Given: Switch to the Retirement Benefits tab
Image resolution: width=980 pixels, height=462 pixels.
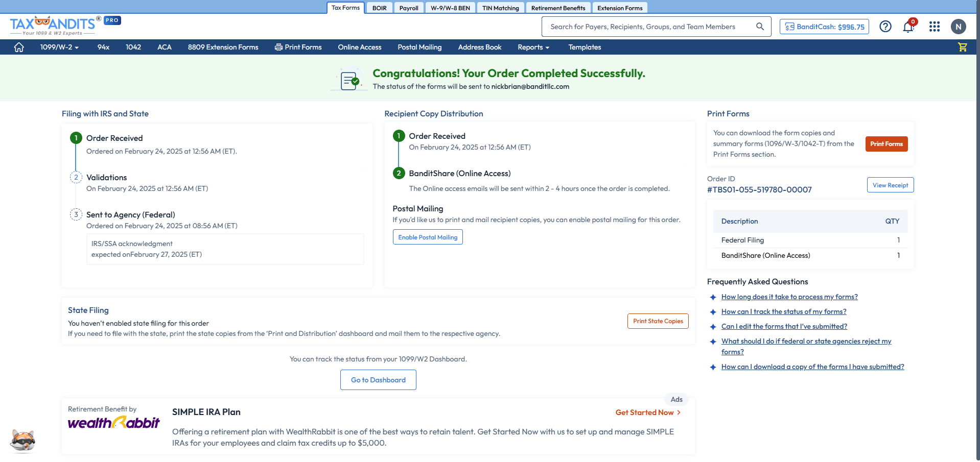Looking at the screenshot, I should (558, 8).
